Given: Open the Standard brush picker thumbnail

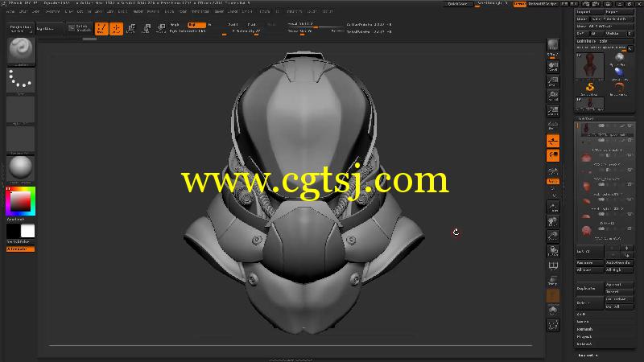Looking at the screenshot, I should click(21, 51).
